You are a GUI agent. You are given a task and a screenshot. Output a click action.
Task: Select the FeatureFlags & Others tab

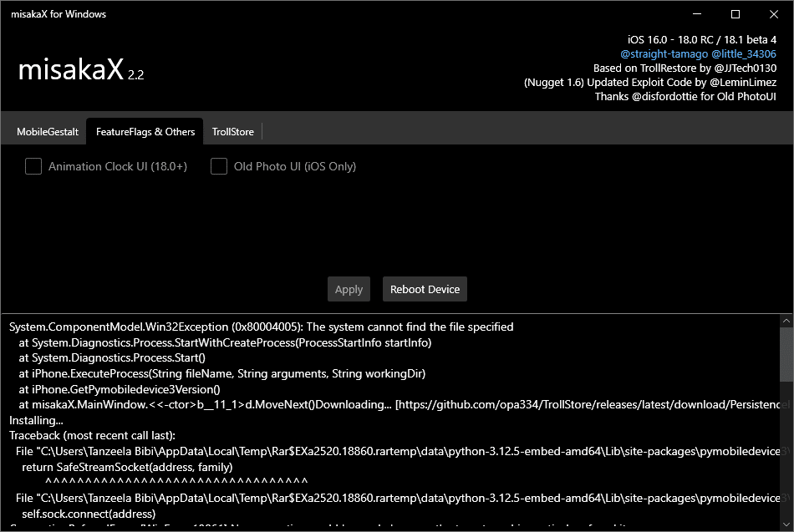[144, 131]
